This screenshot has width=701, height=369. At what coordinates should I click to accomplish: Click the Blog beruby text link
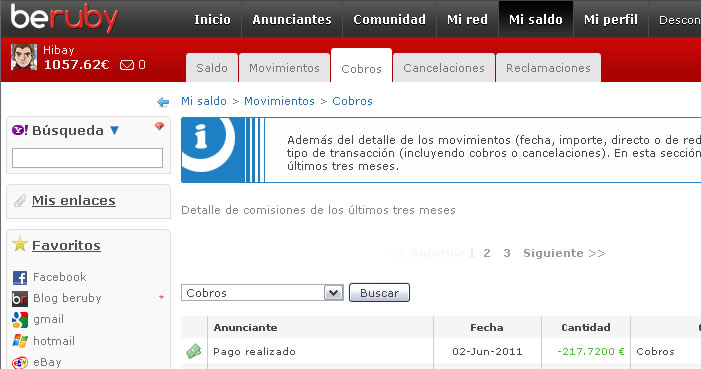pyautogui.click(x=67, y=298)
